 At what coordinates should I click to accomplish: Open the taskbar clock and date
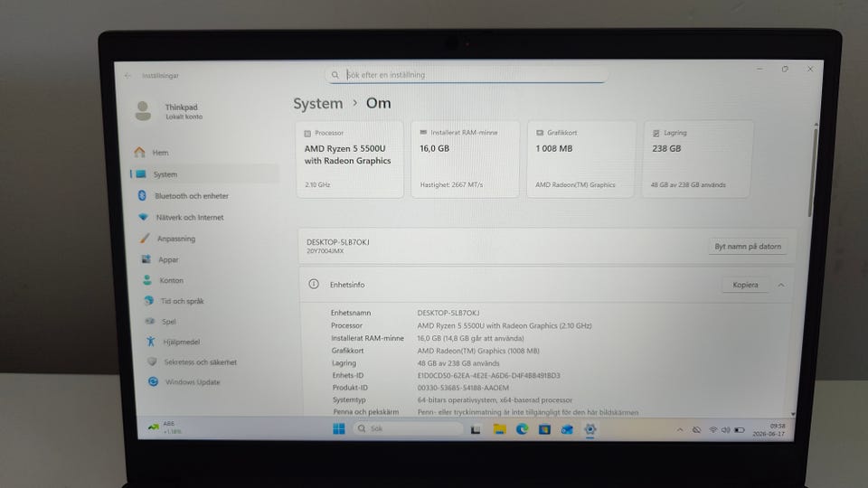[x=769, y=430]
